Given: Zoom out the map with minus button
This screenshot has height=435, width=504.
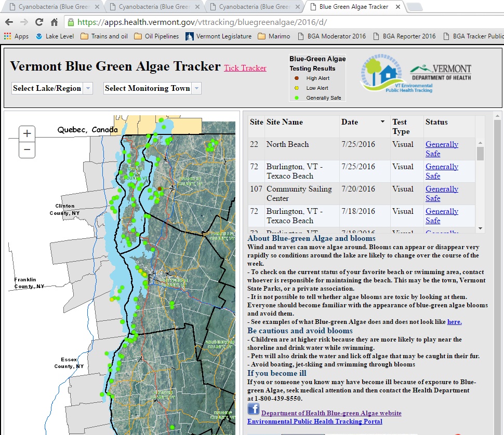Looking at the screenshot, I should click(x=27, y=150).
